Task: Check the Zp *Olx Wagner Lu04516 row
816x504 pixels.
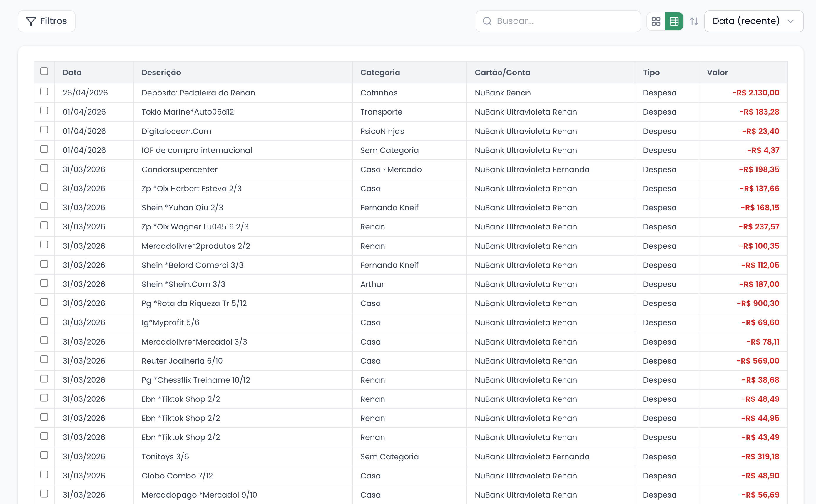Action: click(x=44, y=226)
